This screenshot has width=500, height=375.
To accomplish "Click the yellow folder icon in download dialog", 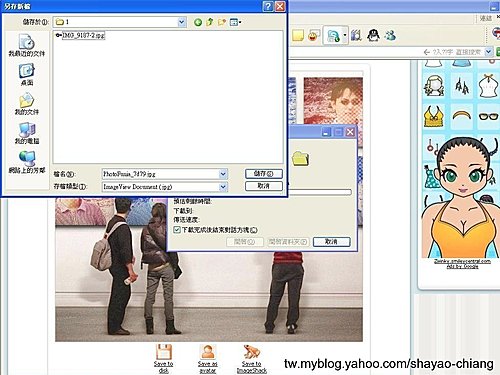I will tap(300, 158).
